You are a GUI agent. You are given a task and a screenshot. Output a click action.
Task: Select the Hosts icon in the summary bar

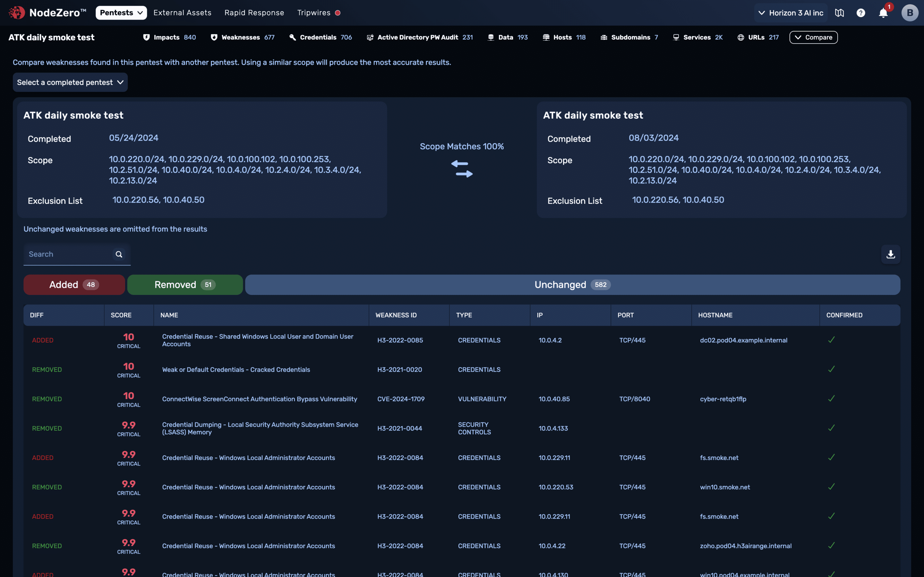pos(545,37)
